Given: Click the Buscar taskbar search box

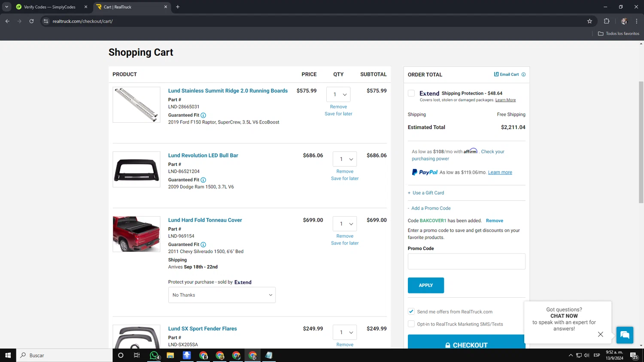Looking at the screenshot, I should click(x=64, y=355).
